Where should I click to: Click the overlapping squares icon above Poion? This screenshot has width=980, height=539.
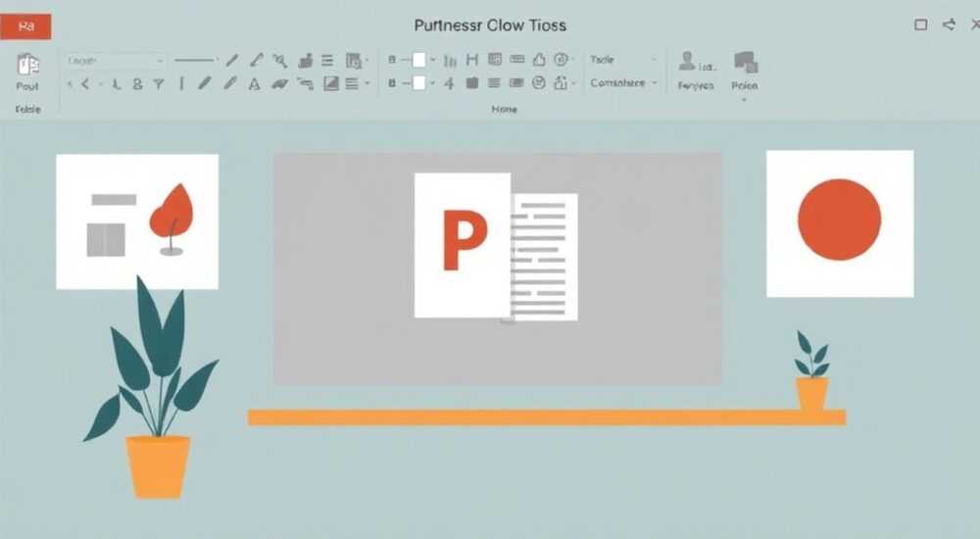pyautogui.click(x=746, y=63)
